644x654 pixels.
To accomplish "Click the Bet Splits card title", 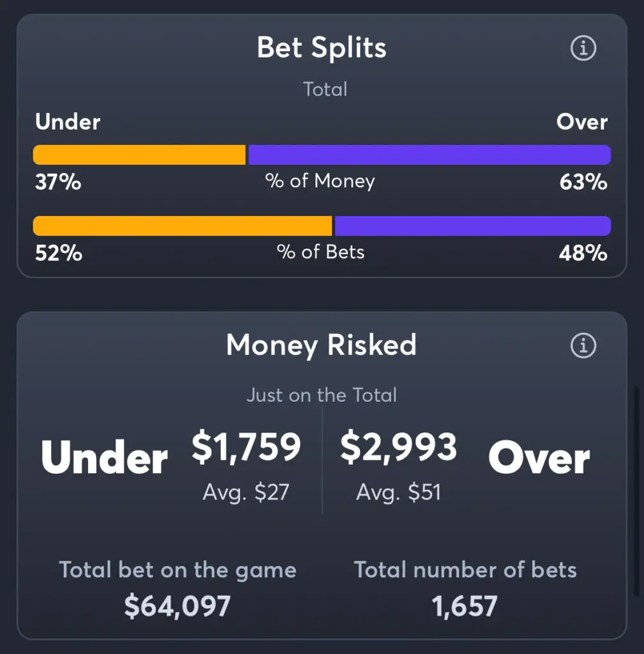I will click(x=322, y=48).
